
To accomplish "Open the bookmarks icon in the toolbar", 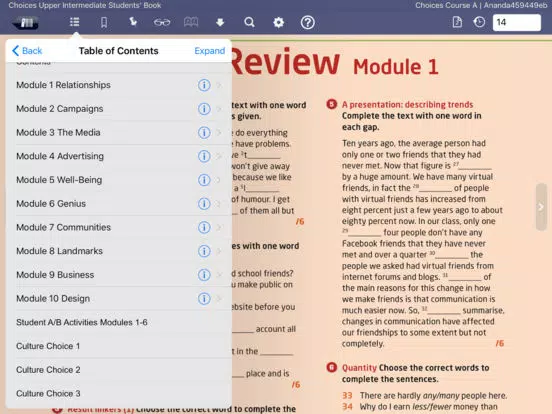I will pyautogui.click(x=104, y=23).
